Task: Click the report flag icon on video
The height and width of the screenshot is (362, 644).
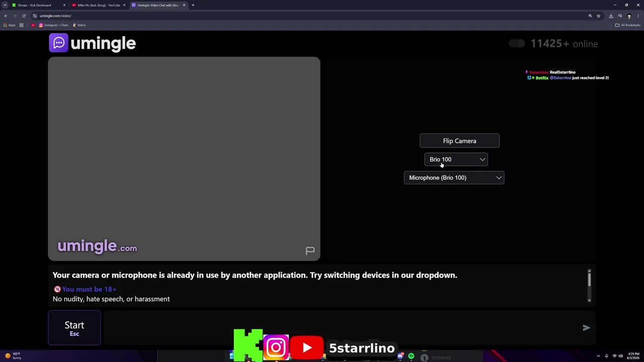Action: point(310,250)
